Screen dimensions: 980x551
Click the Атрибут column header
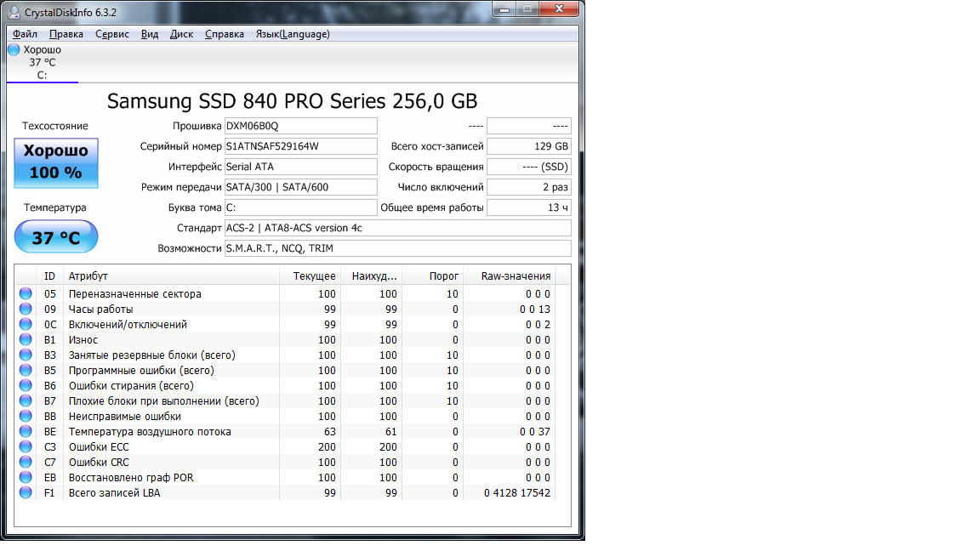tap(171, 276)
